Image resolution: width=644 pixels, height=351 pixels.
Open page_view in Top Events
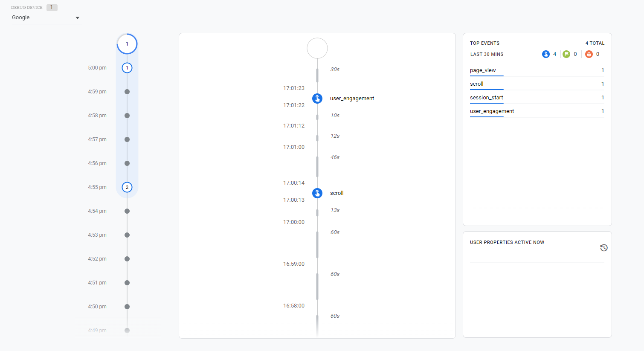(483, 70)
